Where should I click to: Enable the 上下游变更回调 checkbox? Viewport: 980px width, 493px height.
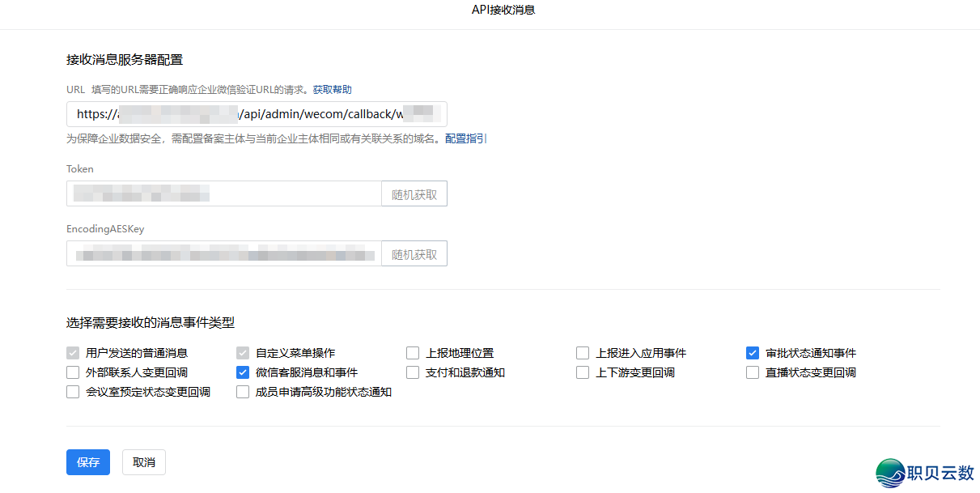click(x=583, y=372)
